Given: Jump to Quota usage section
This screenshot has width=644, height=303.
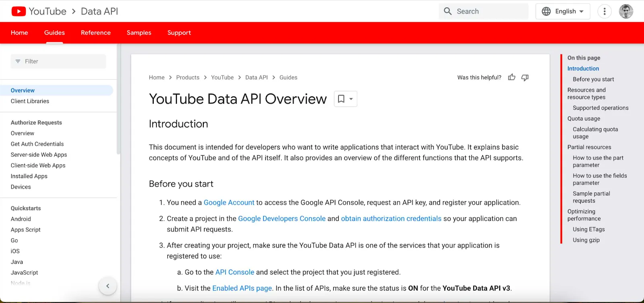Looking at the screenshot, I should [584, 119].
